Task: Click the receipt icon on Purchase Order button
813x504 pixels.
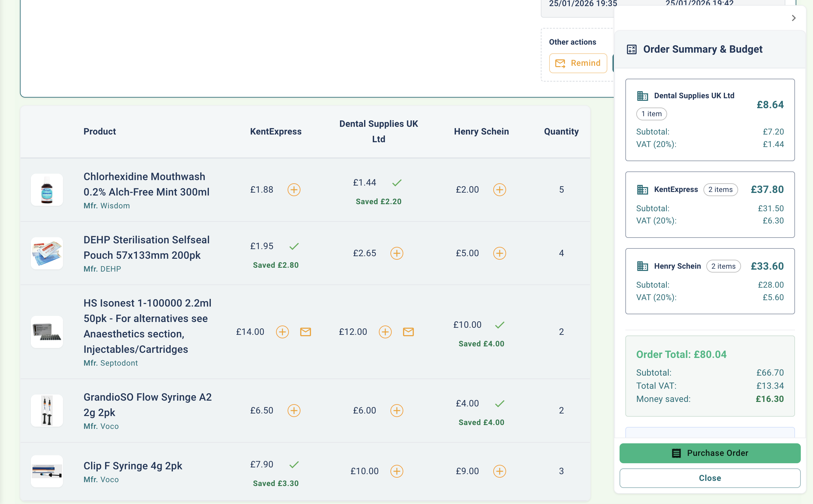Action: pos(676,453)
